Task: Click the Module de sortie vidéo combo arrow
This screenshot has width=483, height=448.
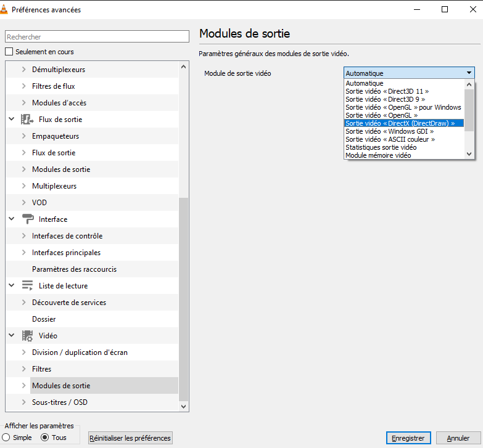Action: 469,73
